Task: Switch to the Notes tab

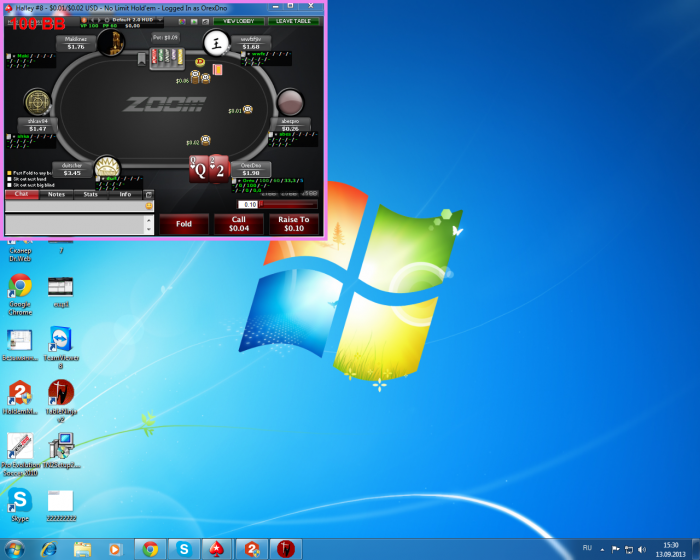Action: coord(56,194)
